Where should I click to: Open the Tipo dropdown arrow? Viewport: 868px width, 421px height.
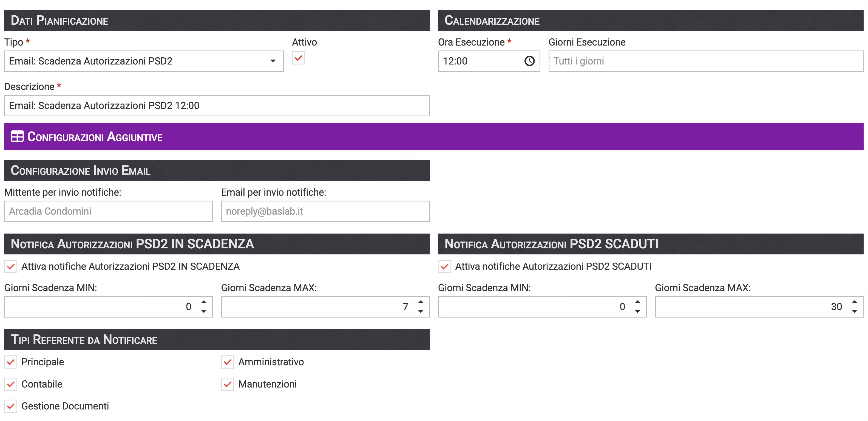[x=273, y=61]
